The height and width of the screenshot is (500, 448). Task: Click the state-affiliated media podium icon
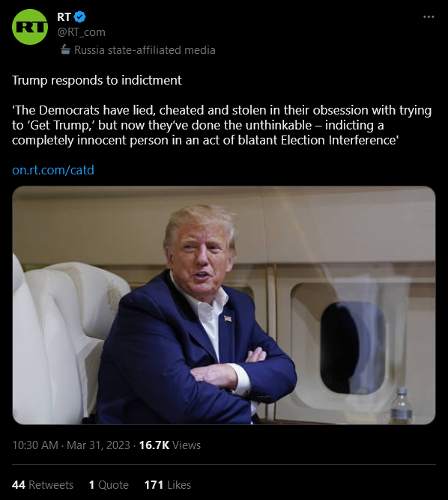click(x=65, y=49)
